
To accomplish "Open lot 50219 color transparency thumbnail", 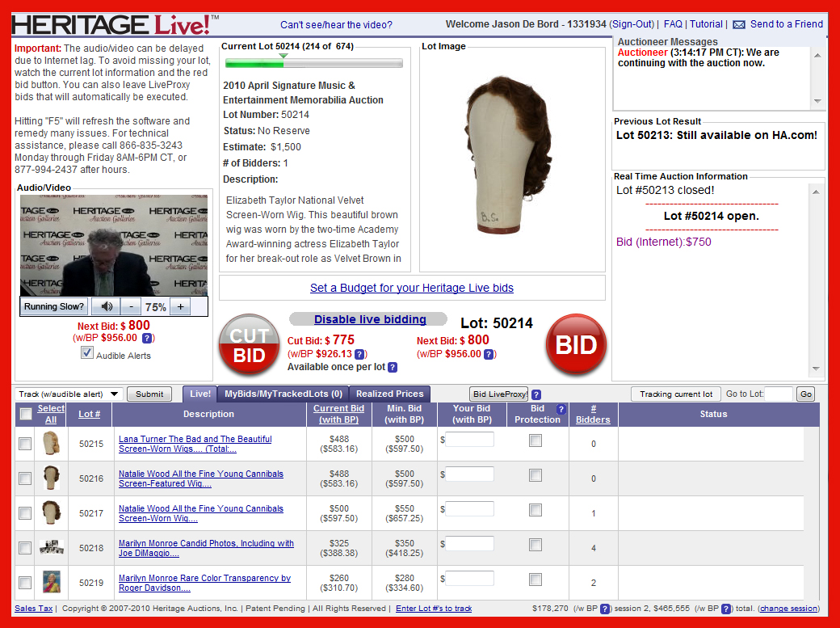I will click(x=52, y=582).
